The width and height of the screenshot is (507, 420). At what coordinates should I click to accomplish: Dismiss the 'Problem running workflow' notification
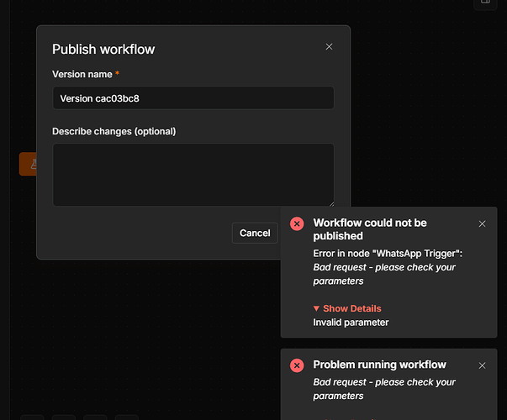pyautogui.click(x=482, y=365)
